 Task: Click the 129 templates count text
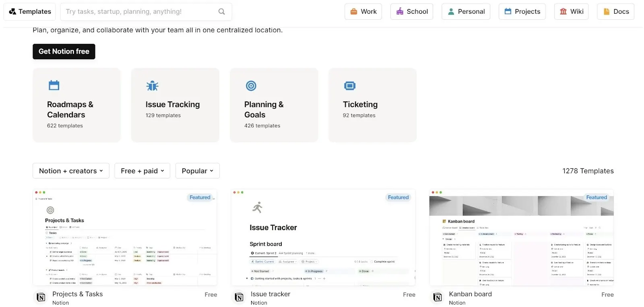pos(163,115)
